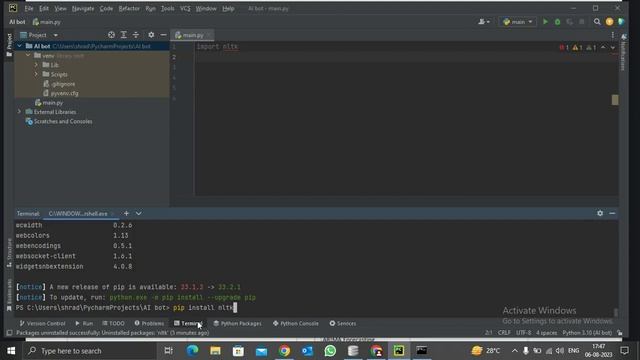Open the Edit menu
640x360 pixels.
[x=44, y=9]
